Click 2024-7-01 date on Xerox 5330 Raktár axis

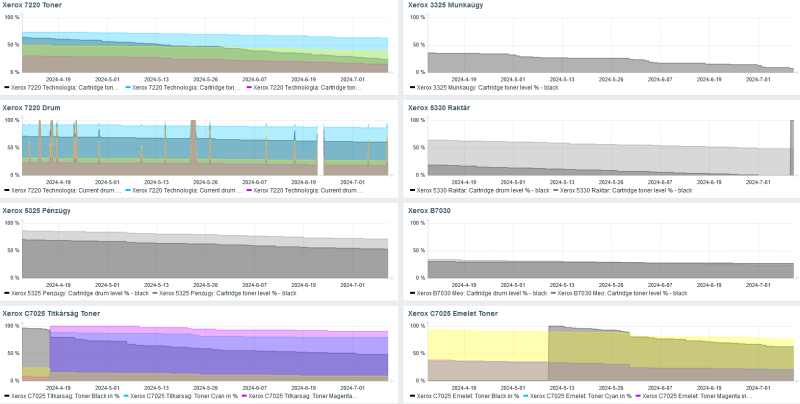click(x=759, y=182)
